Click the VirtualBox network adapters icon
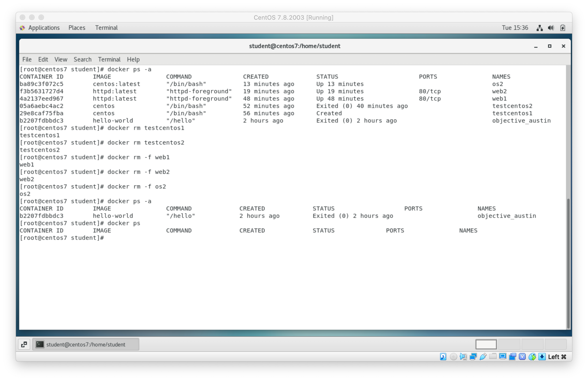The width and height of the screenshot is (588, 381). click(473, 356)
